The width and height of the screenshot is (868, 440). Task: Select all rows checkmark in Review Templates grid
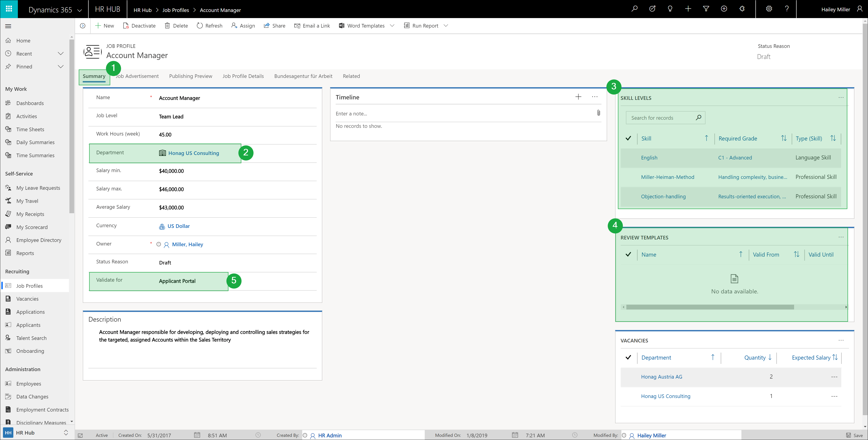tap(628, 255)
